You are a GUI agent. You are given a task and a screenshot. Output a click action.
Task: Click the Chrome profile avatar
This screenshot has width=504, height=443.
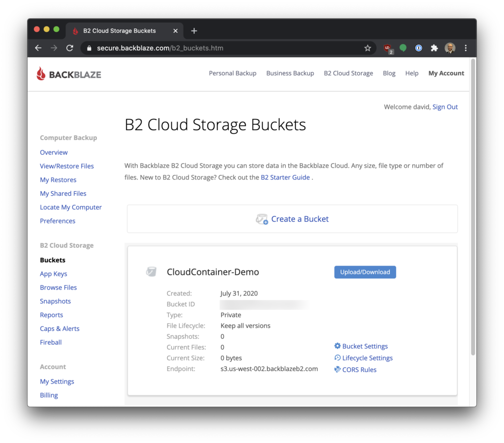point(450,48)
